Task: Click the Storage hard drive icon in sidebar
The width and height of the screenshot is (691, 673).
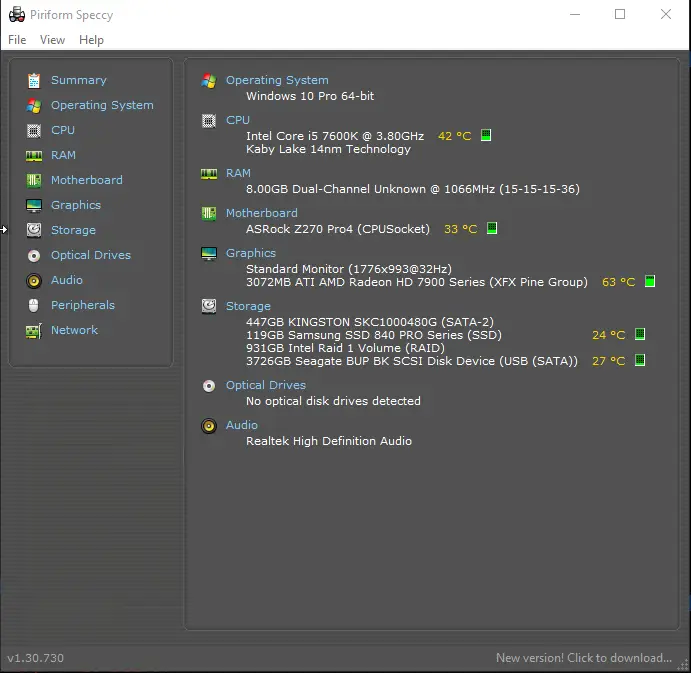Action: tap(34, 230)
